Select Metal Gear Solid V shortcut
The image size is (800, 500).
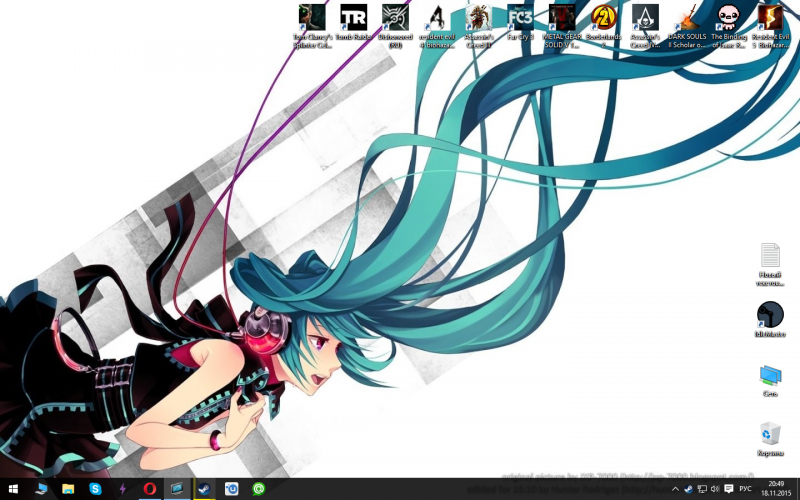coord(562,26)
